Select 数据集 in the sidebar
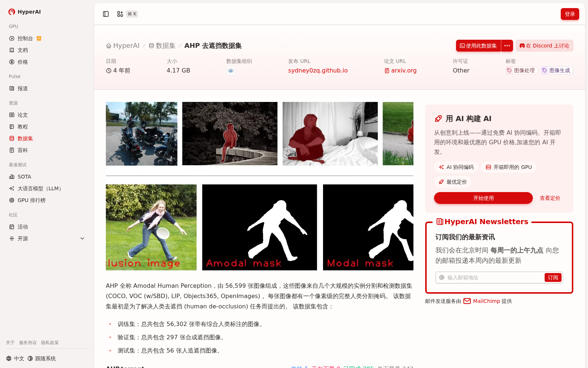The width and height of the screenshot is (588, 368). click(x=47, y=138)
